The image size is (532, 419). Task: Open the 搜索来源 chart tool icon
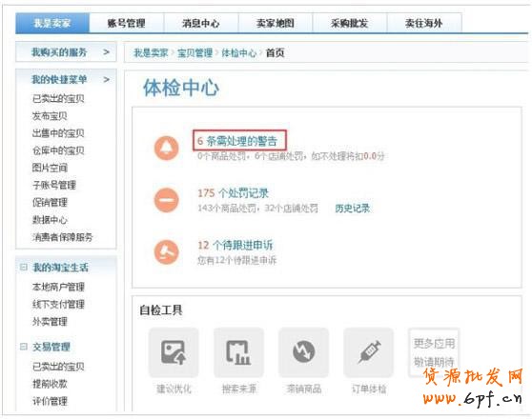coord(238,352)
